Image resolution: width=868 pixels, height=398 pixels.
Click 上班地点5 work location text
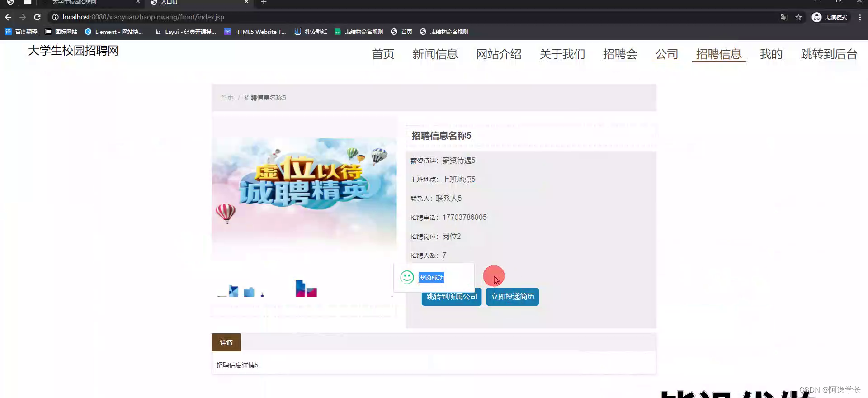click(459, 180)
